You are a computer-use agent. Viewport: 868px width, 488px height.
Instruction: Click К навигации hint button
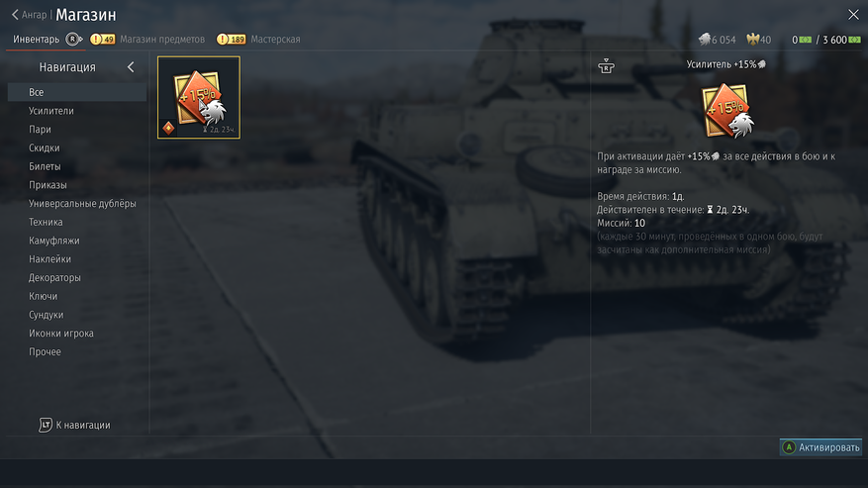[75, 425]
